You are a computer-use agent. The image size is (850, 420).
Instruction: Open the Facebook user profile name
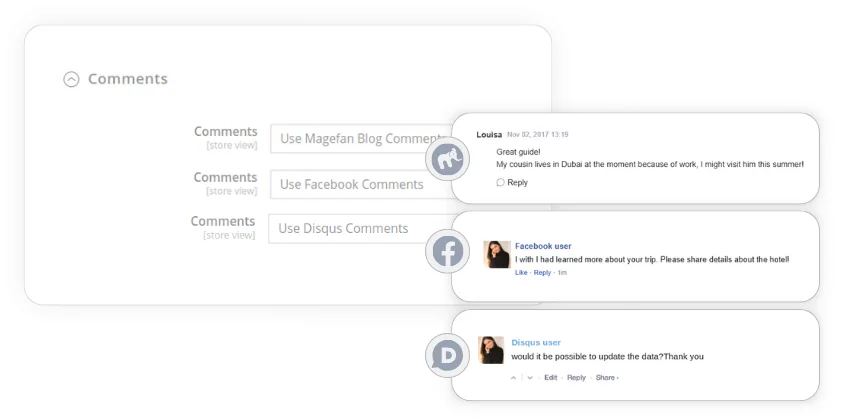point(543,246)
